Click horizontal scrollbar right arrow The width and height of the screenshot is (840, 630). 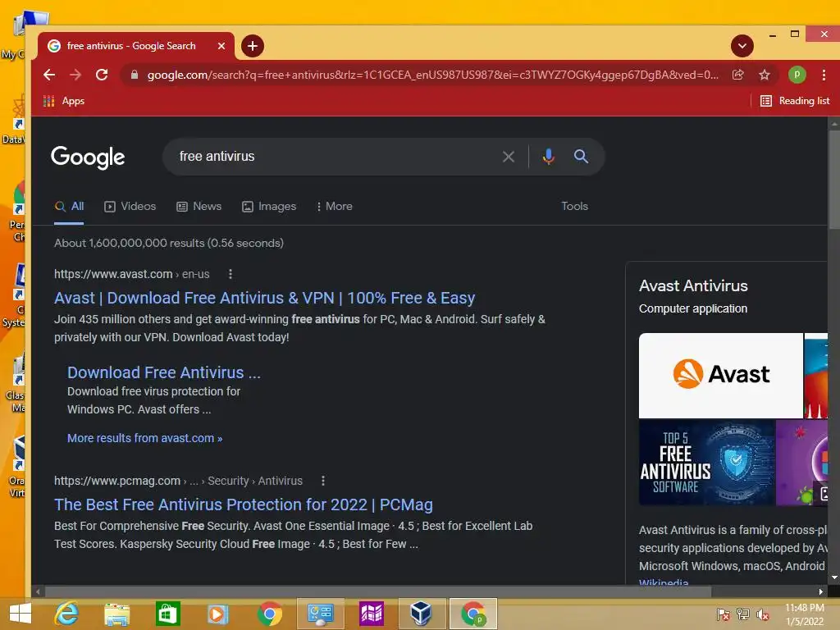click(x=820, y=592)
